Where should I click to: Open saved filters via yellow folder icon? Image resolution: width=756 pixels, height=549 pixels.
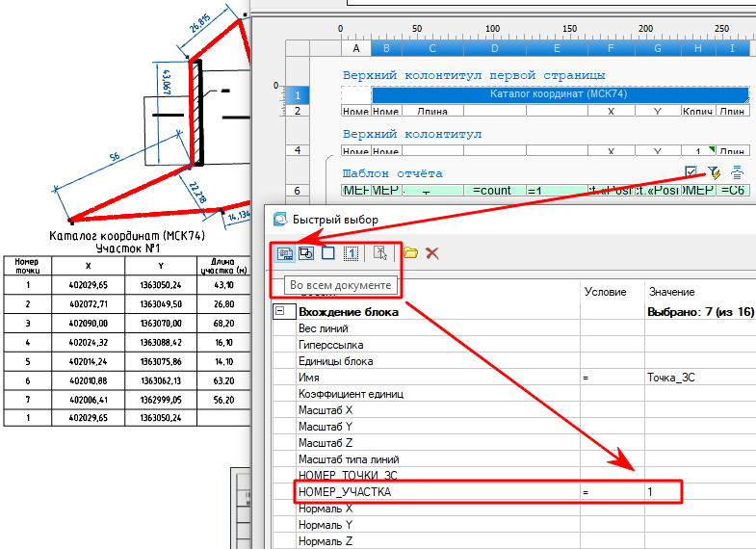[410, 253]
